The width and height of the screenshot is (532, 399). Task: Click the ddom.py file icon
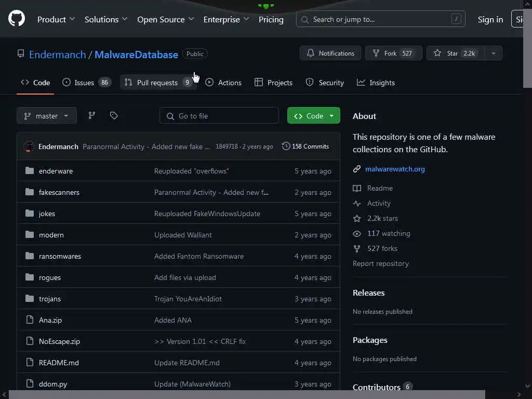tap(30, 383)
